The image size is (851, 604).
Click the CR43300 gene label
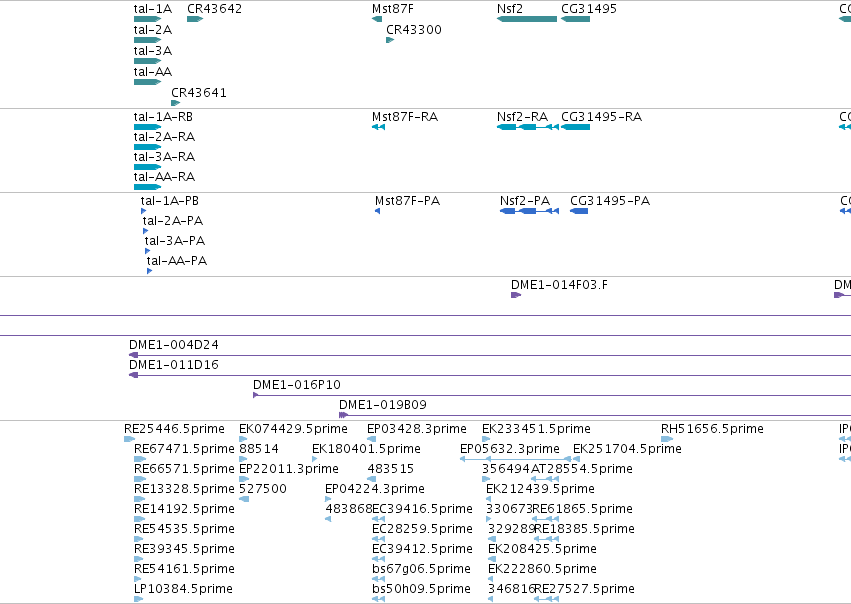414,30
